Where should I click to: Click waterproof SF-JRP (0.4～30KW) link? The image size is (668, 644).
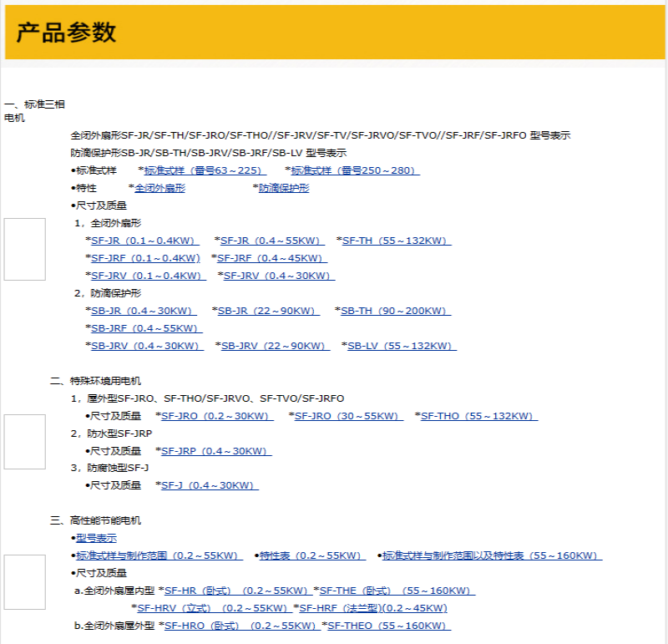pos(216,451)
